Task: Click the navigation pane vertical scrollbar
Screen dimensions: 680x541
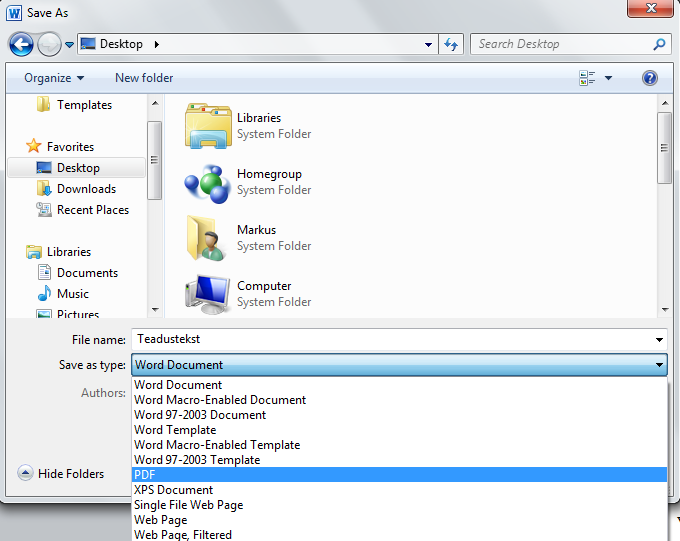Action: pos(154,160)
